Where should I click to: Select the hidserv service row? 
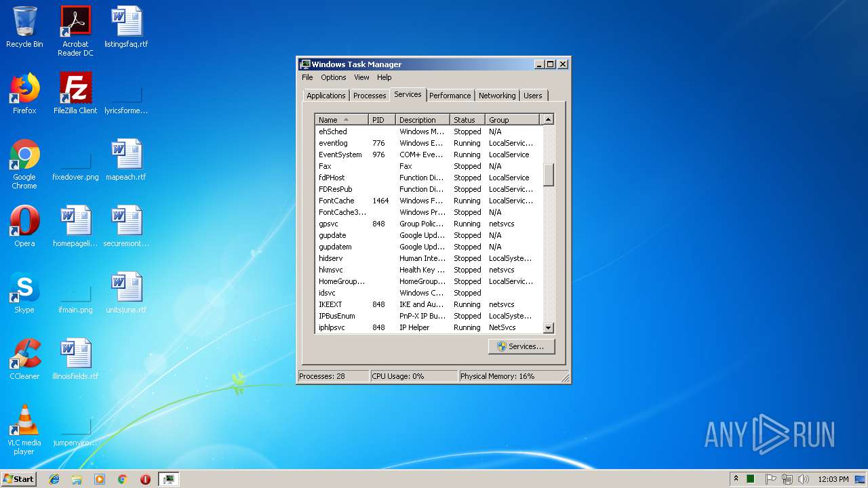click(429, 258)
